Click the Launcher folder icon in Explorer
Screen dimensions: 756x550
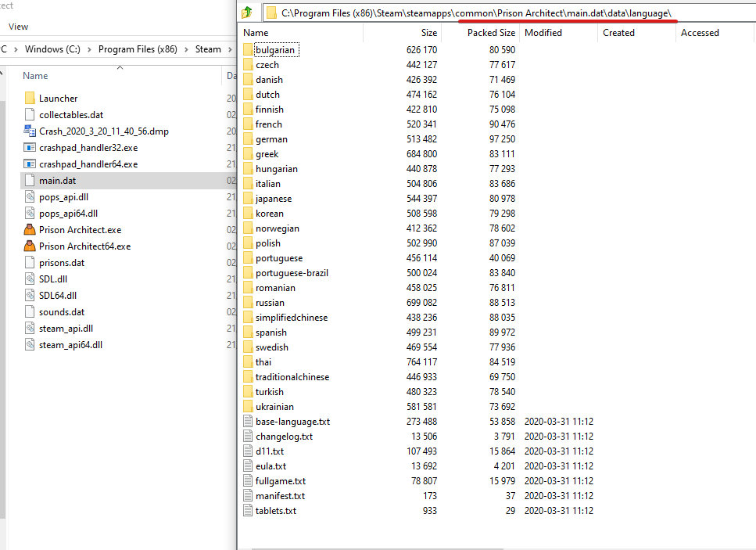point(30,99)
